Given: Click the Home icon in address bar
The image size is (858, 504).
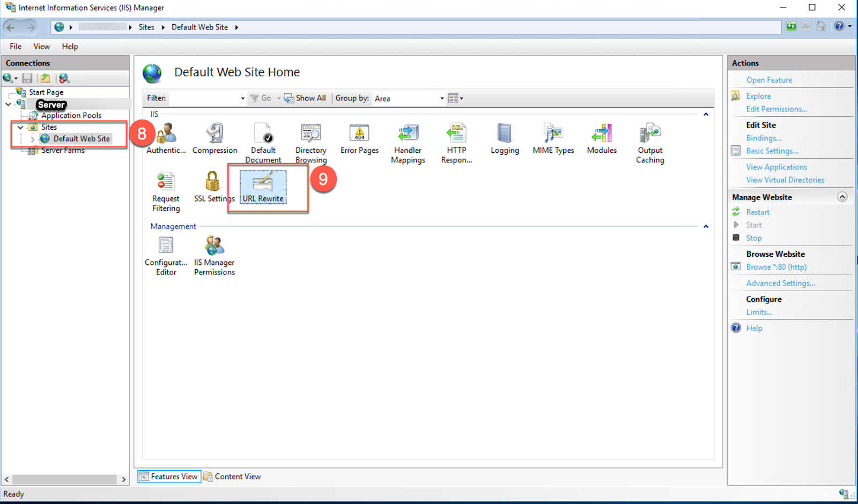Looking at the screenshot, I should (x=821, y=26).
